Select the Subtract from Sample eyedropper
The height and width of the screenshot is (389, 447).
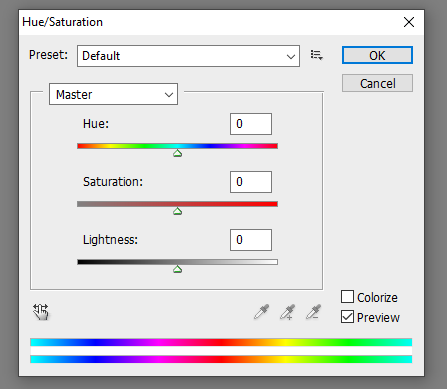click(x=313, y=312)
